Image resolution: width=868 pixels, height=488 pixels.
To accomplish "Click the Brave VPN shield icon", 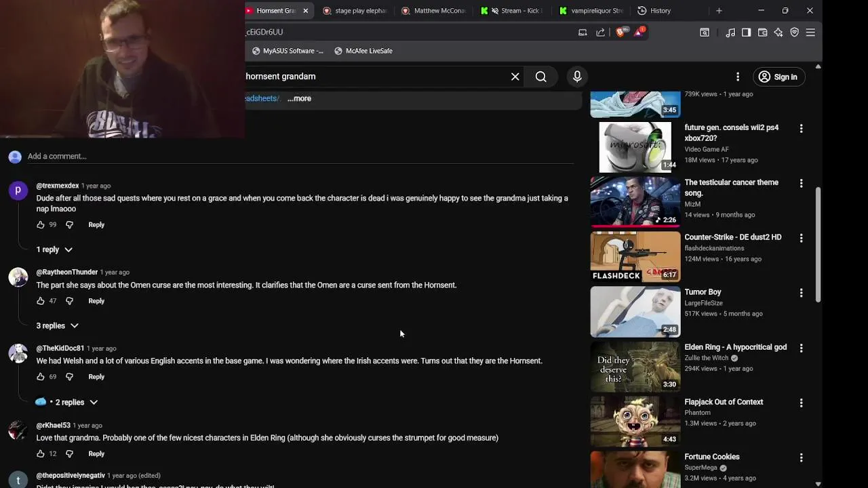I will click(795, 32).
